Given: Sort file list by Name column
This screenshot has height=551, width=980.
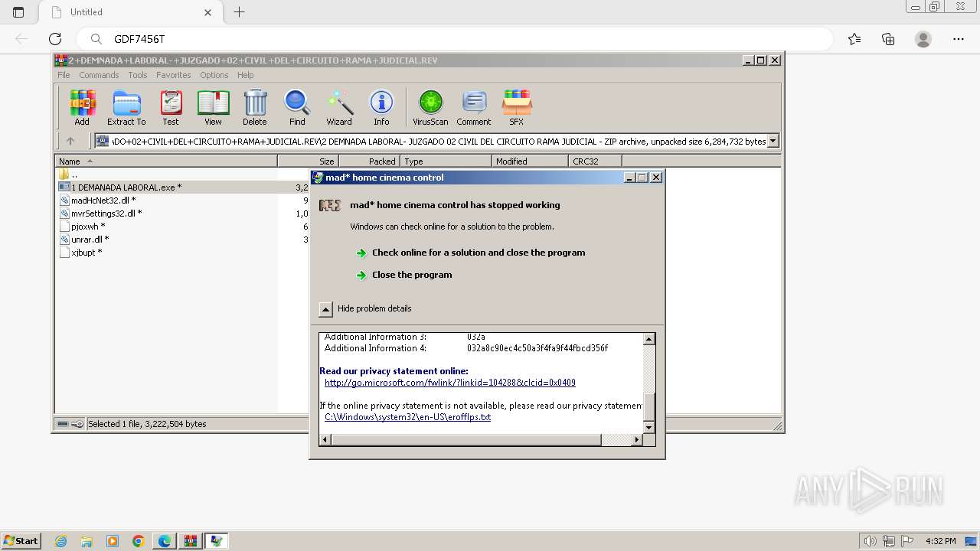Looking at the screenshot, I should click(x=166, y=161).
